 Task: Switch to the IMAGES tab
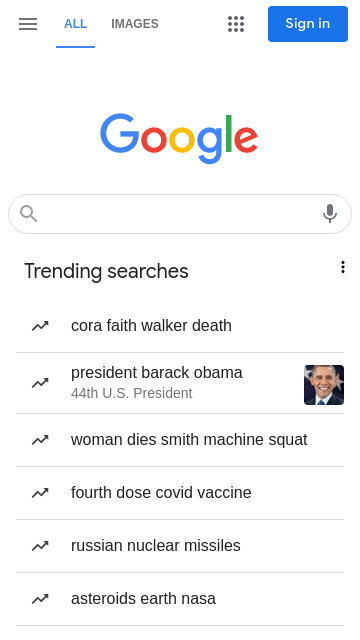[135, 24]
